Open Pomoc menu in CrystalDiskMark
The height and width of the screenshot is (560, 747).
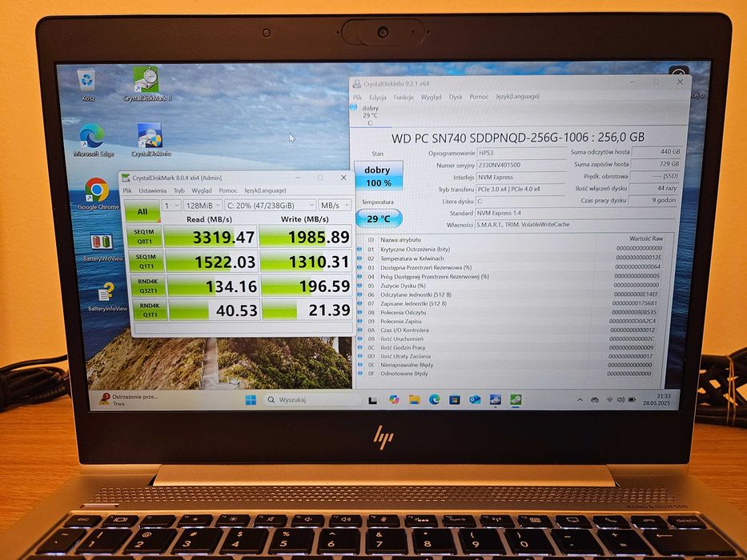tap(227, 190)
